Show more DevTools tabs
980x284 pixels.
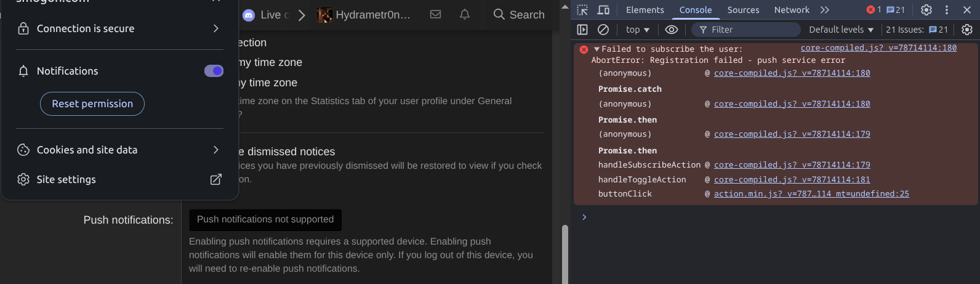[x=825, y=10]
